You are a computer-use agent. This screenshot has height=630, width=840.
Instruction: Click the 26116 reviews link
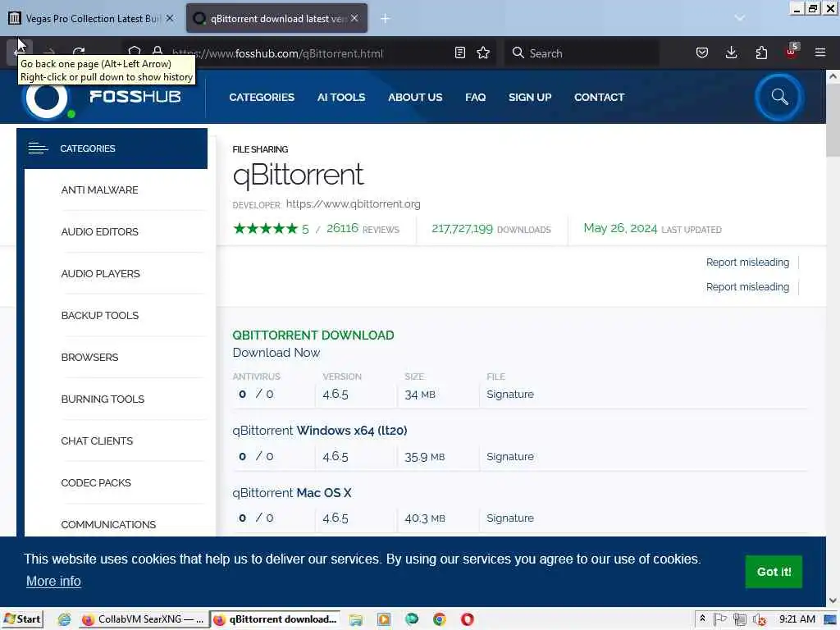(x=363, y=229)
